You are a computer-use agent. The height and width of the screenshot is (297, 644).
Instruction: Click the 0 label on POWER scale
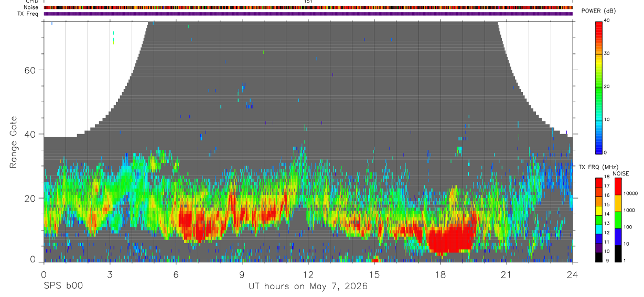(605, 152)
